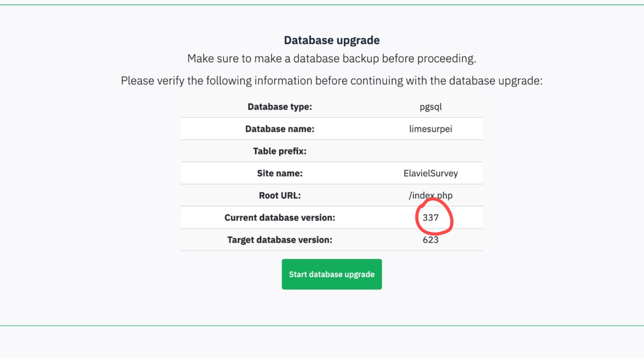Click the Table prefix label
The image size is (644, 358).
[x=280, y=151]
